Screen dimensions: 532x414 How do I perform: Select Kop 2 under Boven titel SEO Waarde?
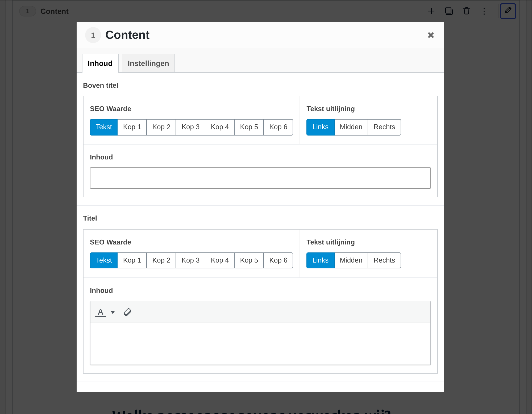pos(161,127)
